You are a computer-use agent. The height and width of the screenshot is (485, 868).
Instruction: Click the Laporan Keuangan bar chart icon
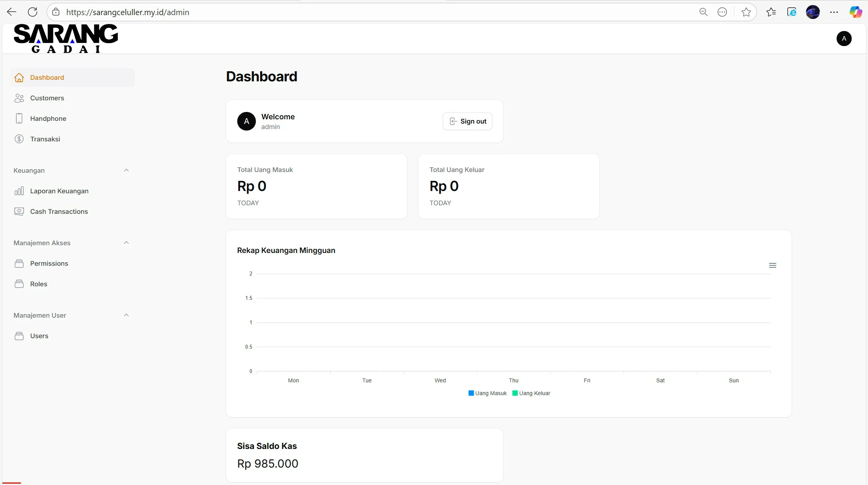point(19,191)
